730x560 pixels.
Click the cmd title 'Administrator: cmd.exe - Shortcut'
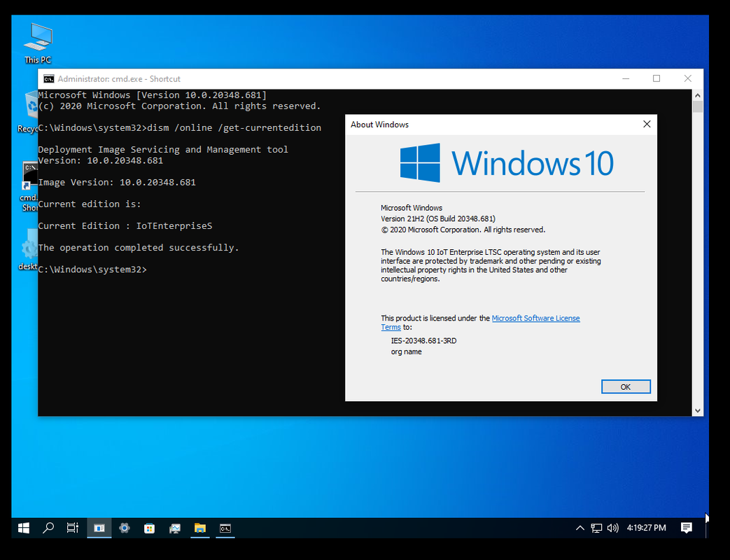point(119,79)
